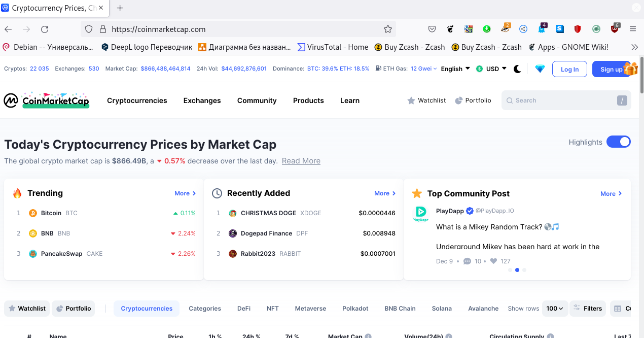644x338 pixels.
Task: Open the table column layout icon
Action: click(617, 309)
